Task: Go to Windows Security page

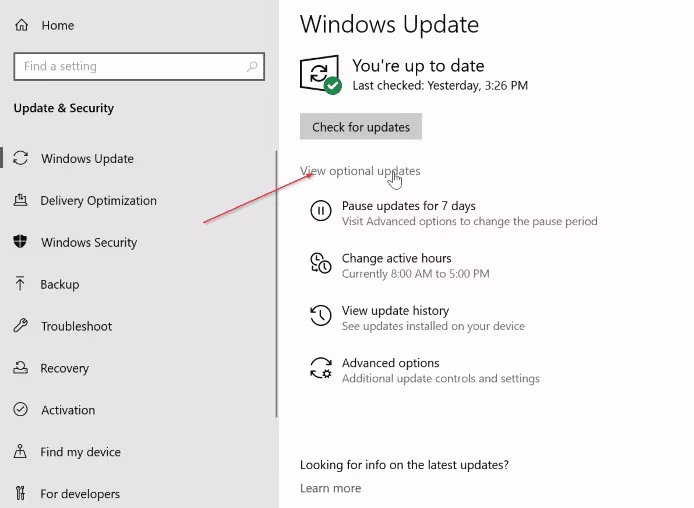Action: click(89, 242)
